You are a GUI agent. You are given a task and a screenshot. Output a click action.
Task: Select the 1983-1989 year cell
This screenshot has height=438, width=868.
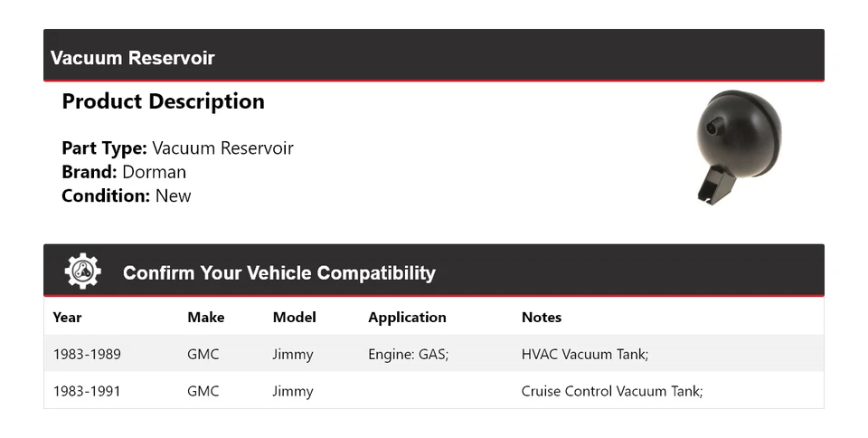click(87, 354)
